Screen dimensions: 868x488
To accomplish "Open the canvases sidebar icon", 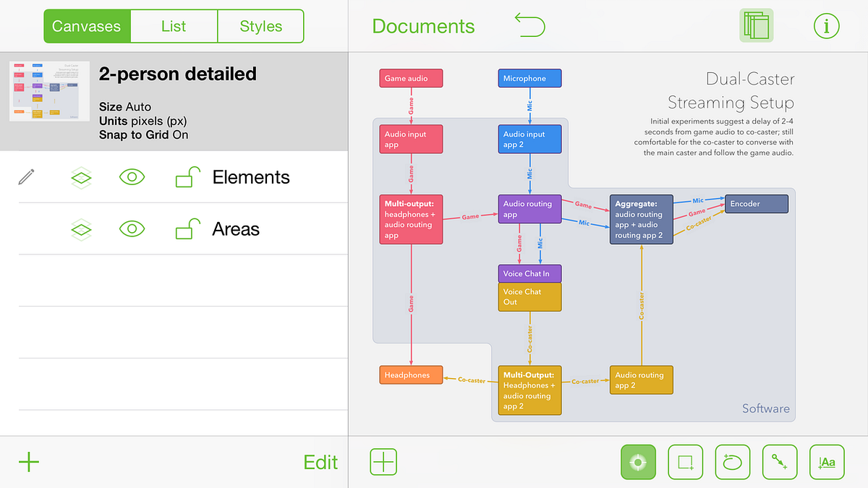I will (756, 25).
